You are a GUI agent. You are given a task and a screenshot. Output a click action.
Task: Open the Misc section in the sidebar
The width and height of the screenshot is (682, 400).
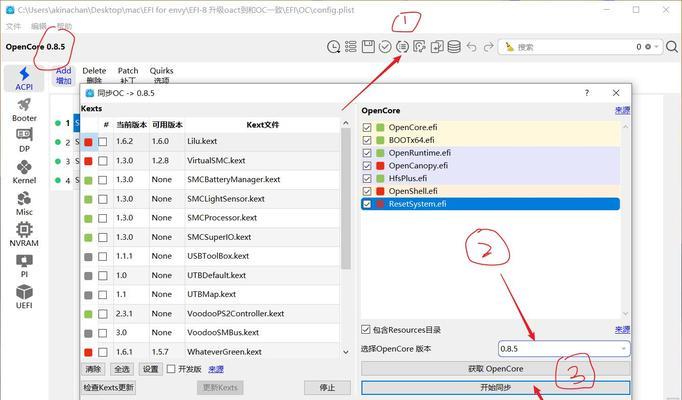(x=24, y=204)
